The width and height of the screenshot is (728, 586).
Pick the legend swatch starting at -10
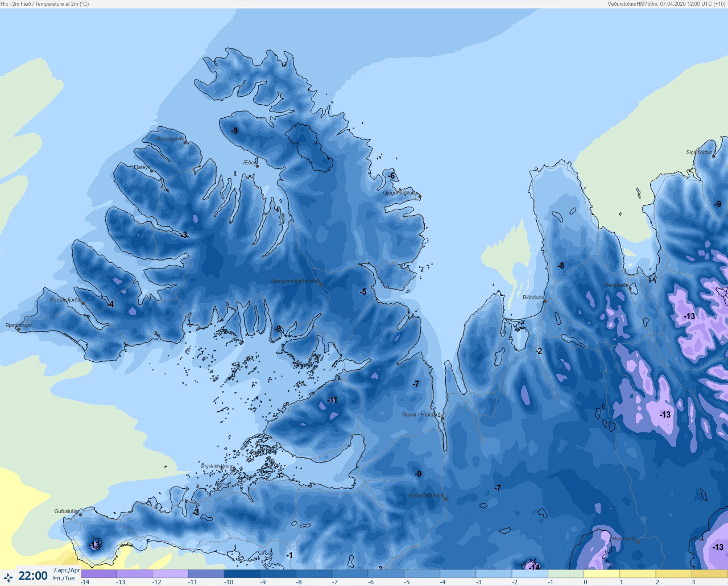point(242,574)
